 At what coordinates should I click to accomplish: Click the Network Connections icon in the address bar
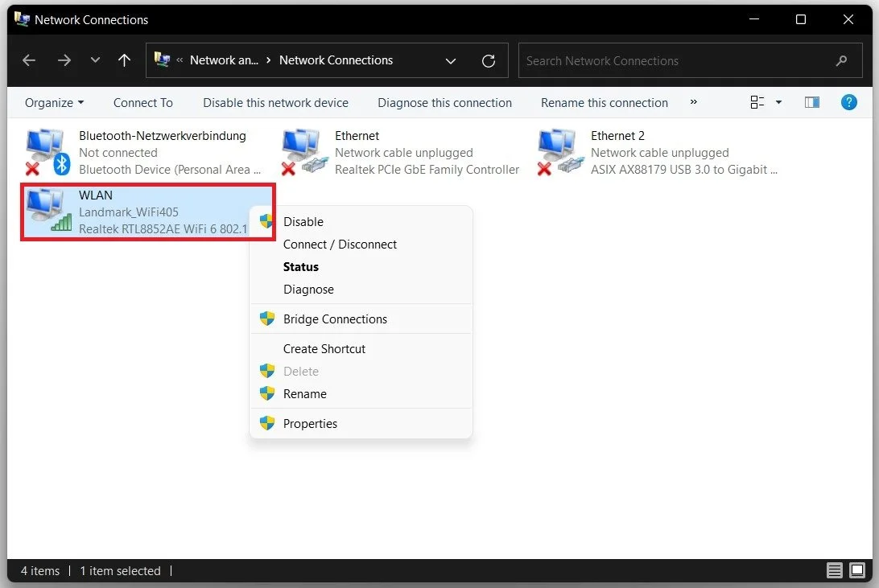pos(163,60)
